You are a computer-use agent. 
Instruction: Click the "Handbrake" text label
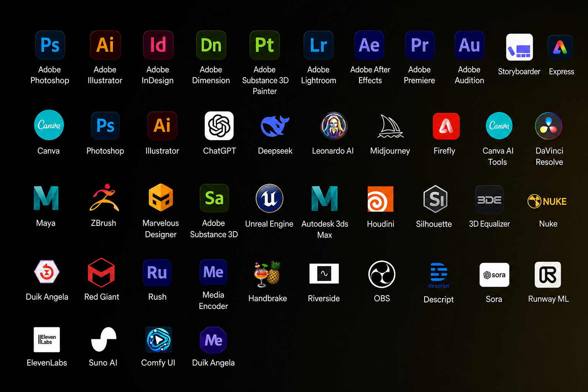268,298
